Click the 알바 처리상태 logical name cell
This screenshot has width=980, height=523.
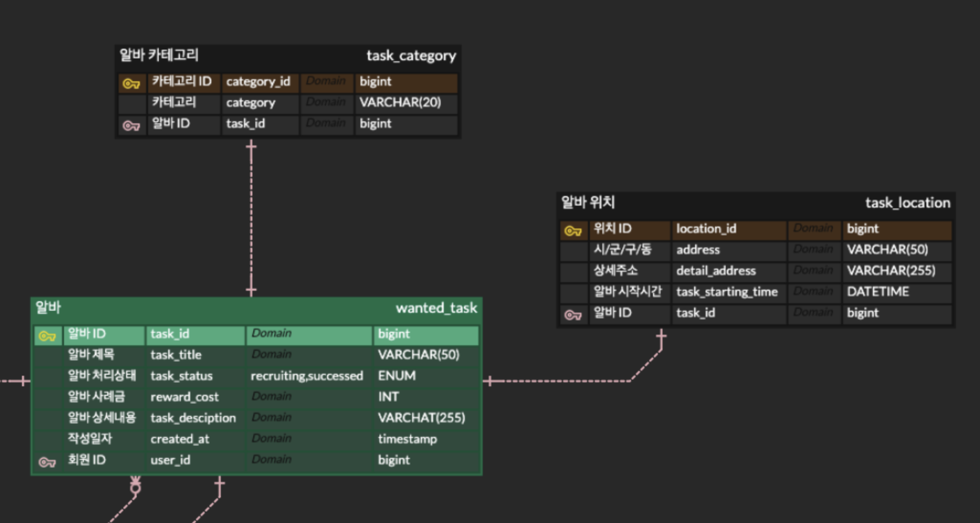104,377
